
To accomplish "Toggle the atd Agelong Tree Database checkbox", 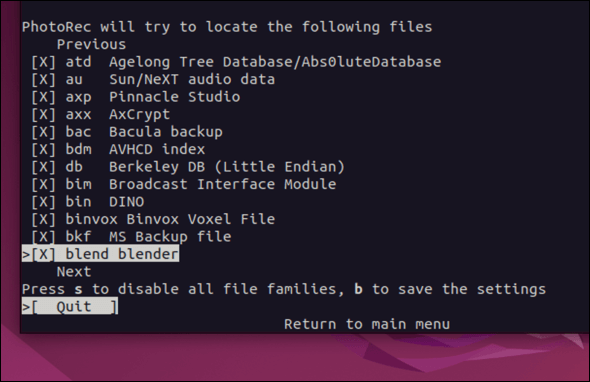I will pos(43,62).
